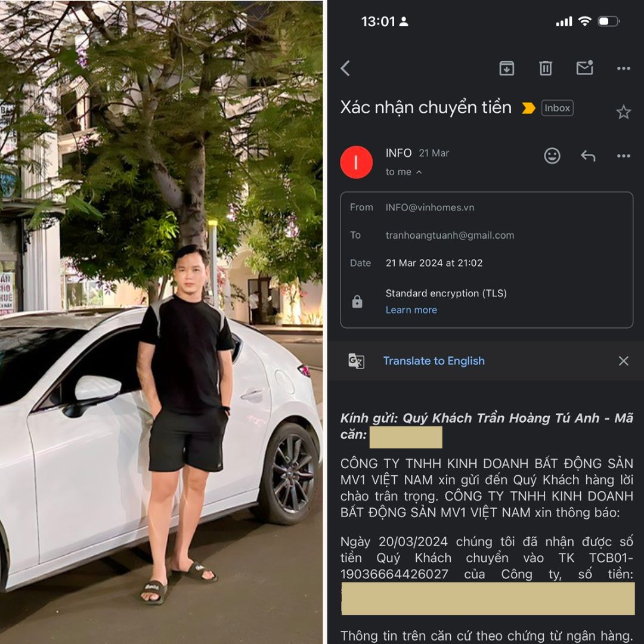Add an emoji reaction to the message
Viewport: 644px width, 644px height.
click(552, 156)
